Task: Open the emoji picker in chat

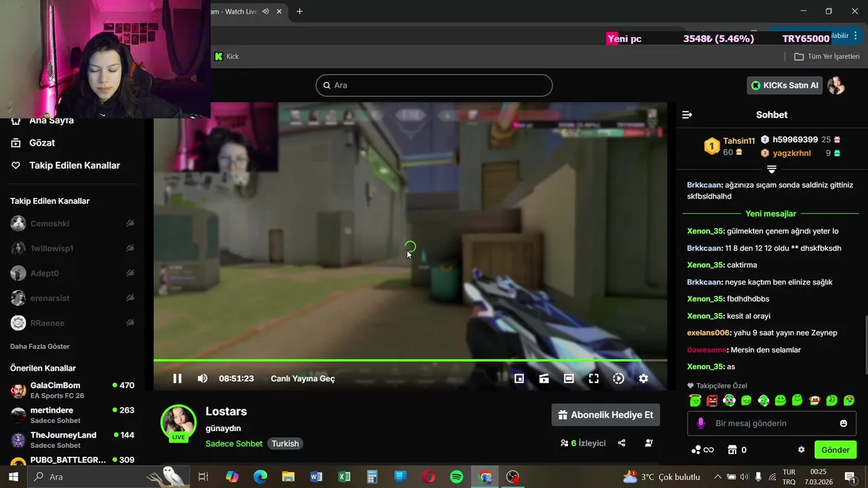Action: tap(844, 423)
